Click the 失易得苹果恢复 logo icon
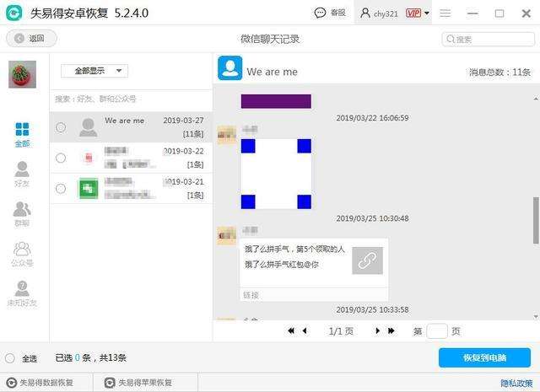 (x=110, y=383)
